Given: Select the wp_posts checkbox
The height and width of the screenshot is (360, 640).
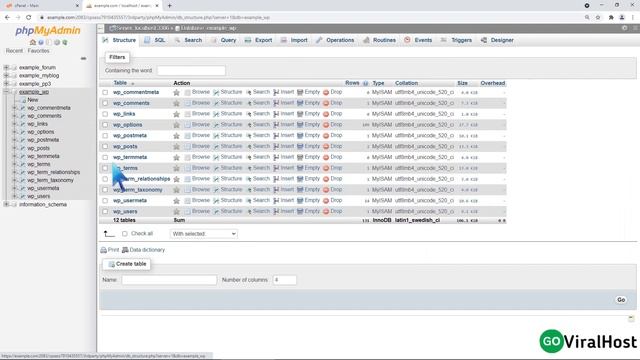Looking at the screenshot, I should (x=105, y=147).
